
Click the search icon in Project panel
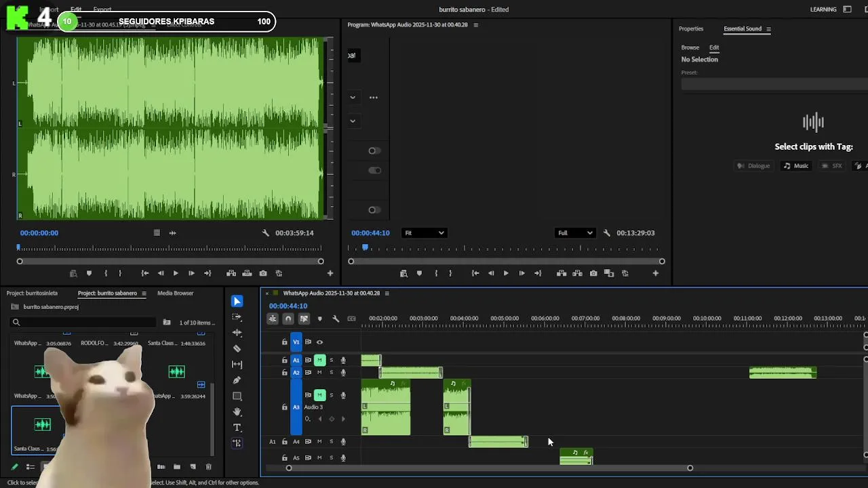16,323
